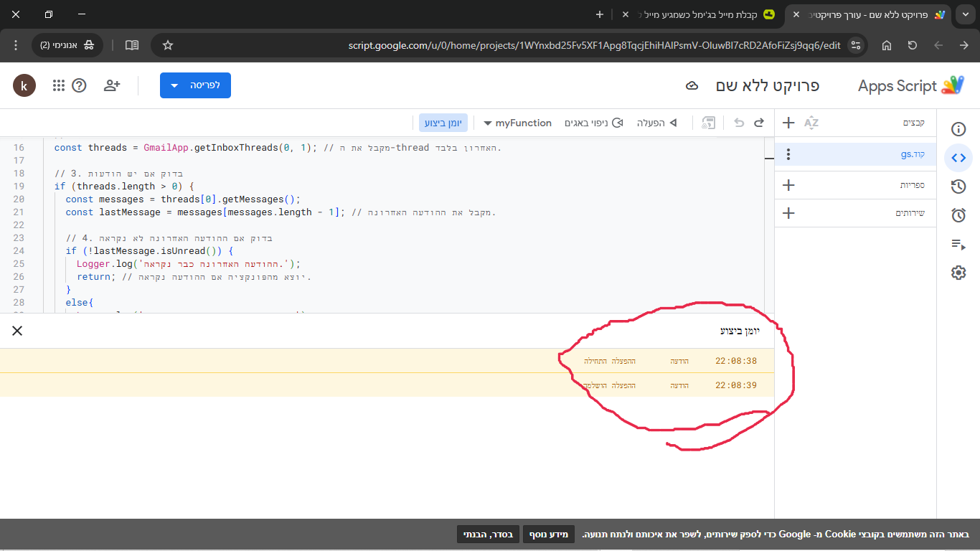Open the project Overview info icon
This screenshot has height=551, width=980.
(x=958, y=129)
